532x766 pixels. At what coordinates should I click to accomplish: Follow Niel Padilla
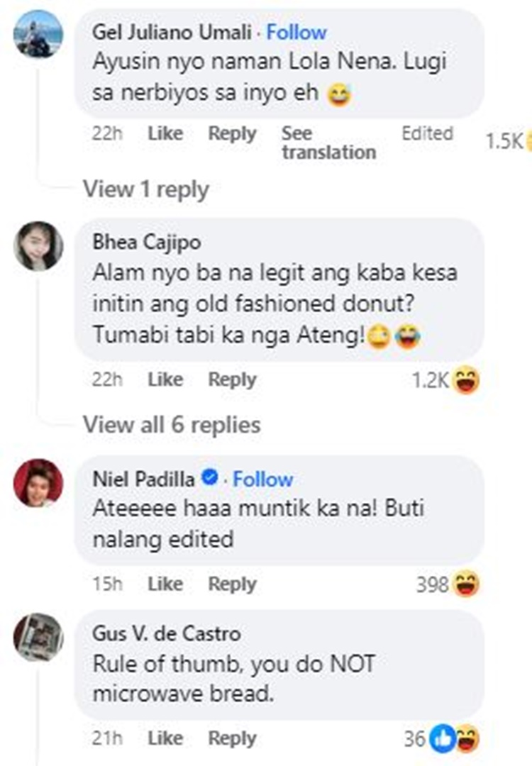pyautogui.click(x=262, y=479)
